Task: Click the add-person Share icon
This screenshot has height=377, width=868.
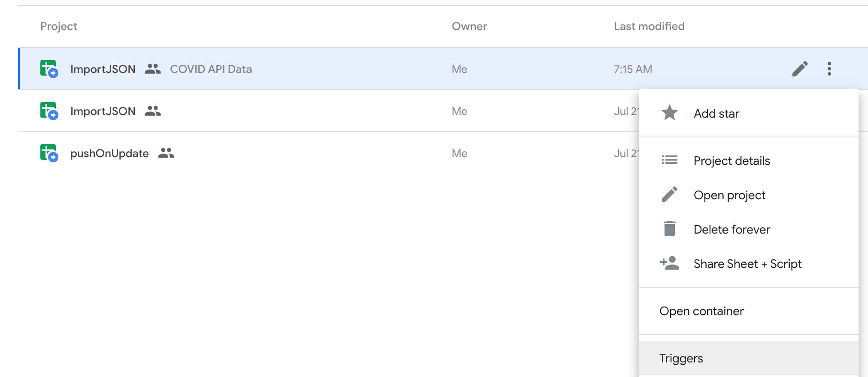Action: pos(669,263)
